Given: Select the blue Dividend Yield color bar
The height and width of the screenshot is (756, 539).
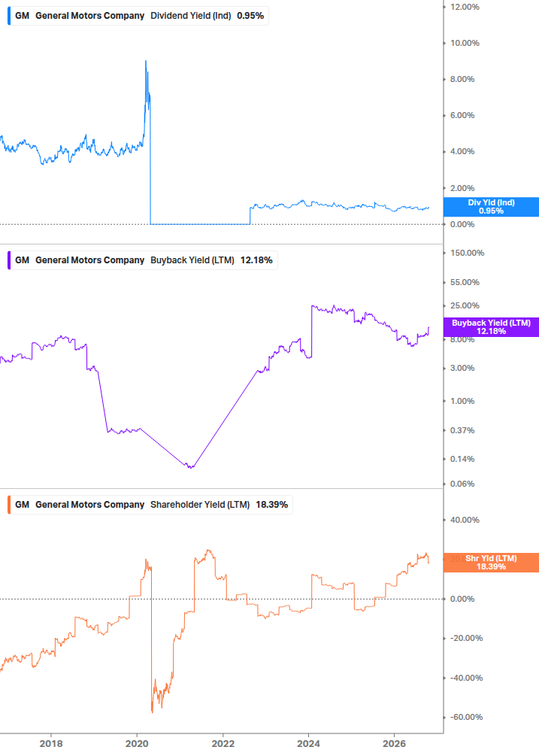Looking at the screenshot, I should coord(9,16).
